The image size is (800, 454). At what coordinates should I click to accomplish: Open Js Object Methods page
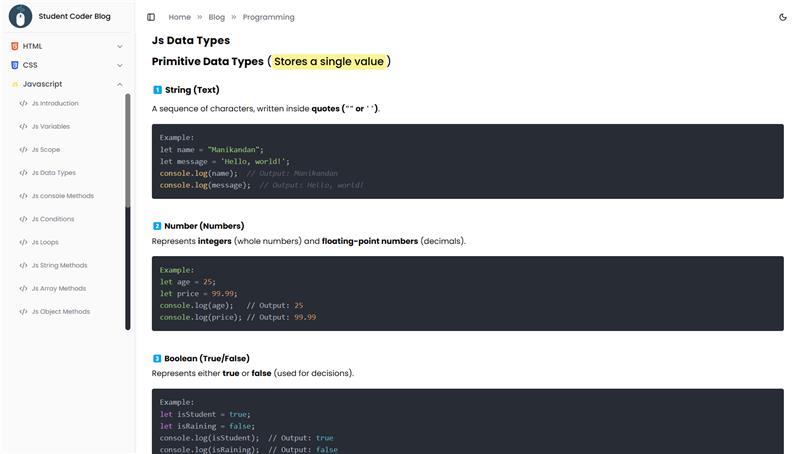click(x=61, y=312)
